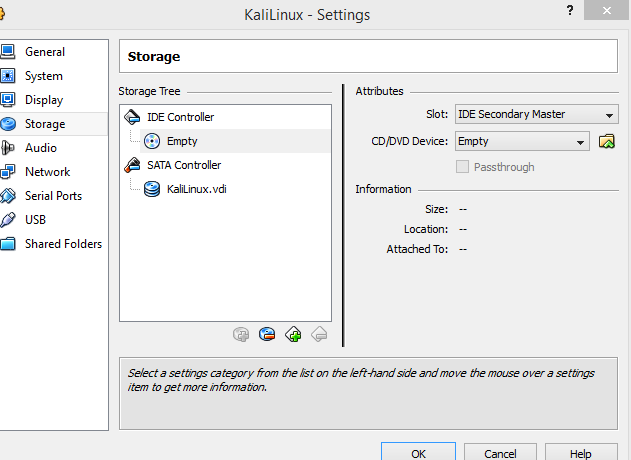Click the Storage disk icon in sidebar
The width and height of the screenshot is (631, 460).
coord(8,124)
